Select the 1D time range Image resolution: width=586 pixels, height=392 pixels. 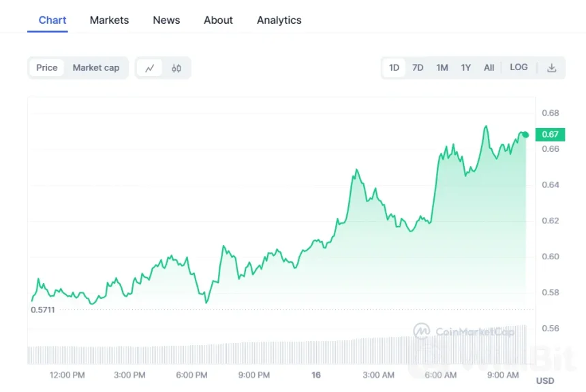tap(394, 67)
